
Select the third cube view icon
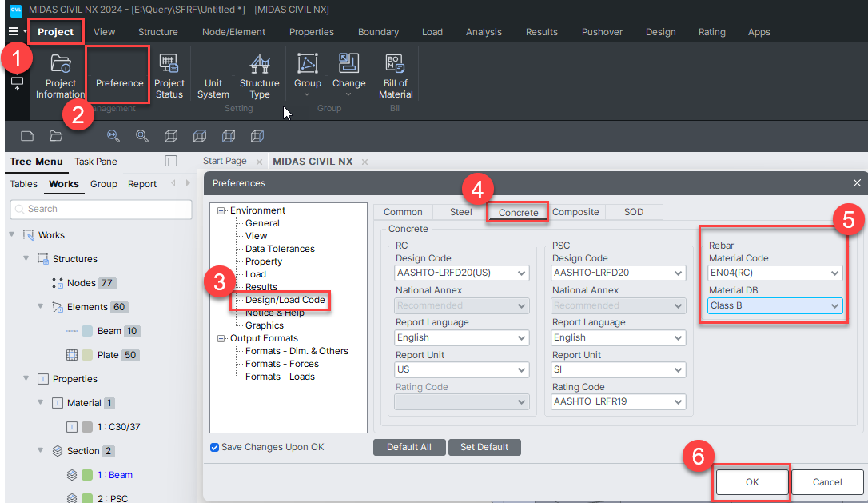229,136
